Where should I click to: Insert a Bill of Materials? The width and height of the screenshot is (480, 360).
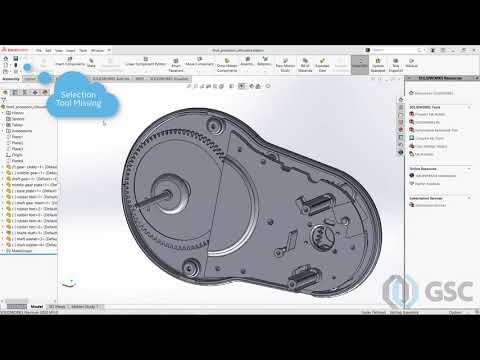point(305,65)
